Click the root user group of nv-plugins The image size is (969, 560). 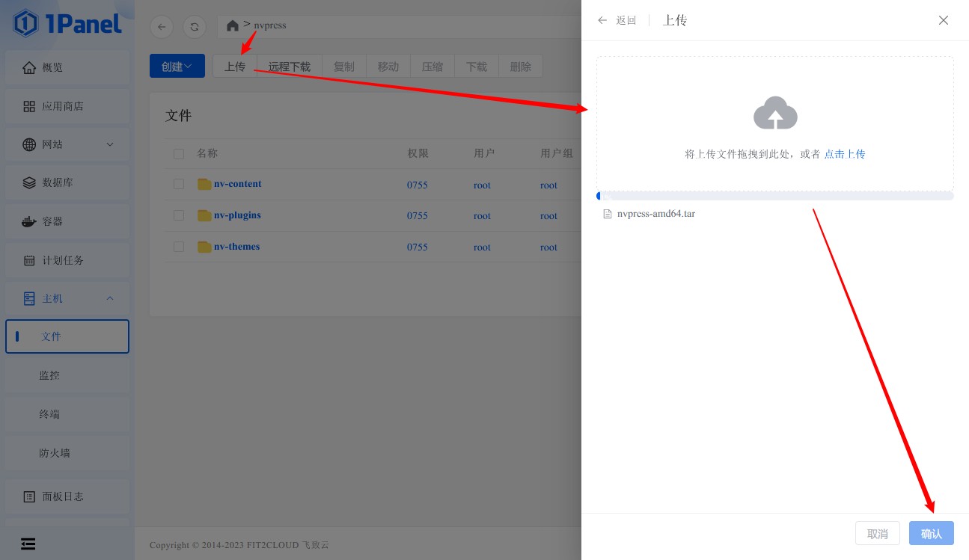(x=548, y=216)
